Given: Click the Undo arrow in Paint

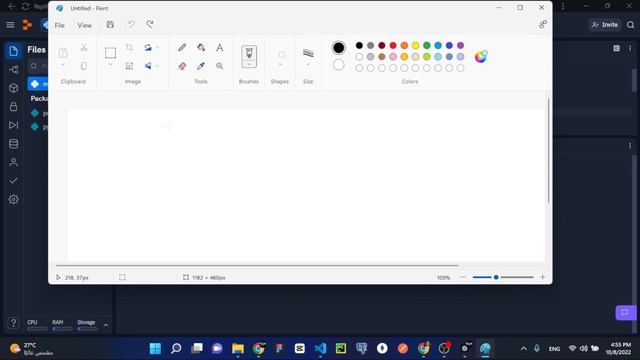Looking at the screenshot, I should tap(131, 24).
